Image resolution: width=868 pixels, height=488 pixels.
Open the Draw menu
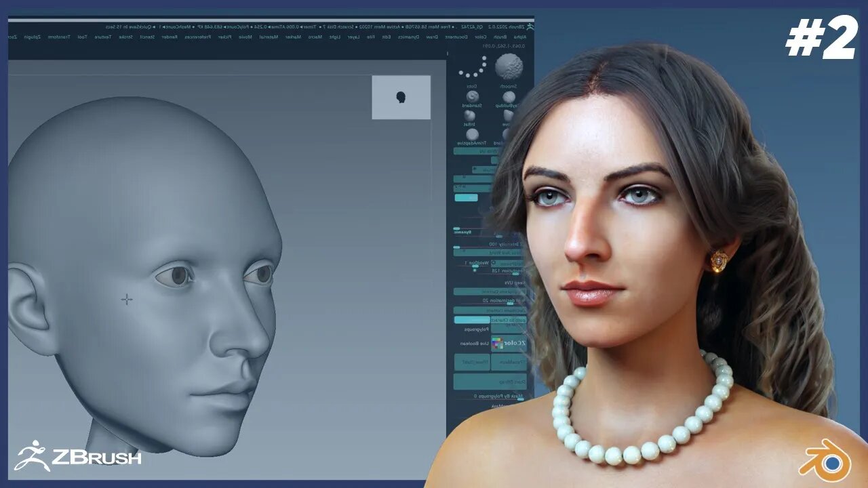[432, 37]
